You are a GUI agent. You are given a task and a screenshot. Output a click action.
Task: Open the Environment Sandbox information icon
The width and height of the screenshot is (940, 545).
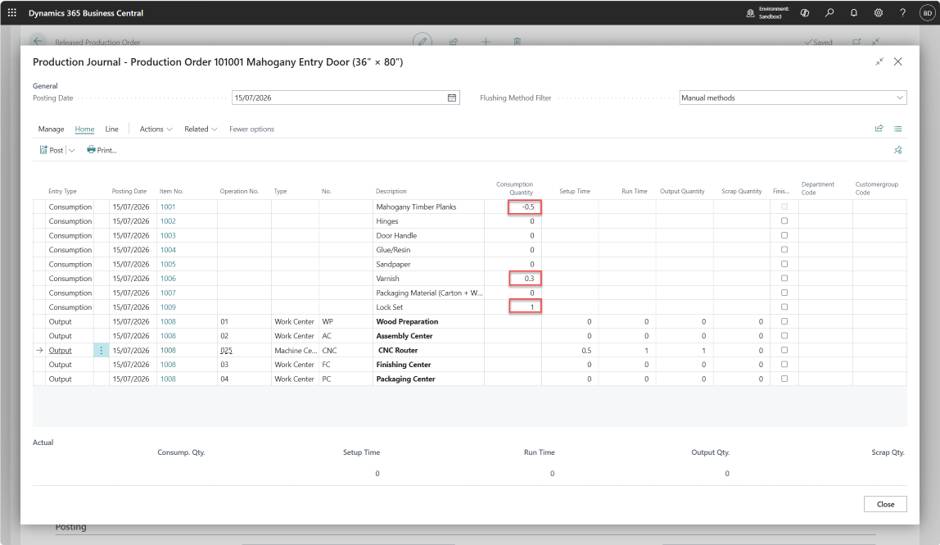click(750, 13)
